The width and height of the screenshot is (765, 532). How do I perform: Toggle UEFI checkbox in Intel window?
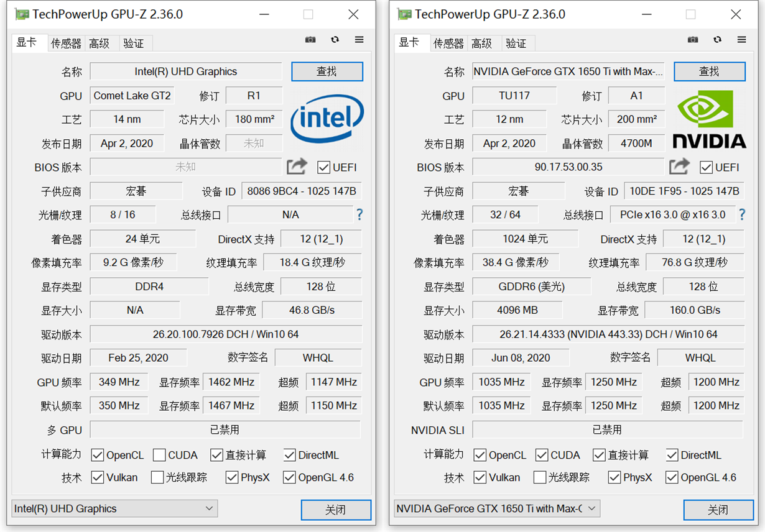(323, 167)
